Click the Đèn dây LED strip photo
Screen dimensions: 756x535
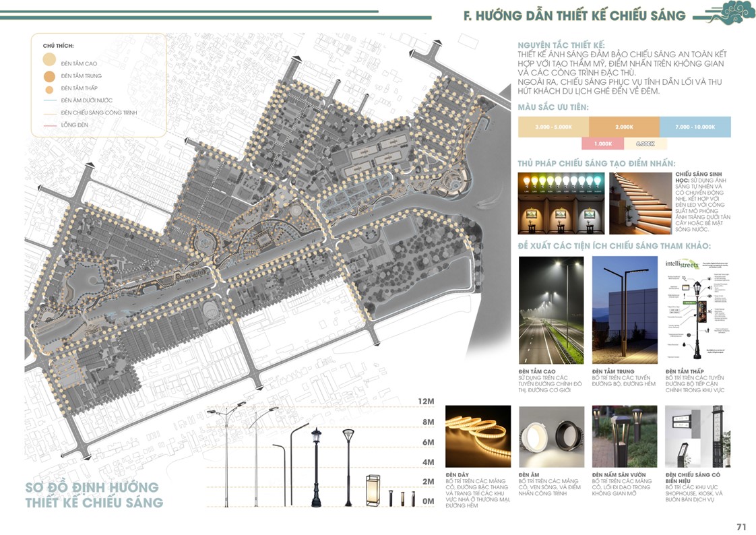[478, 436]
